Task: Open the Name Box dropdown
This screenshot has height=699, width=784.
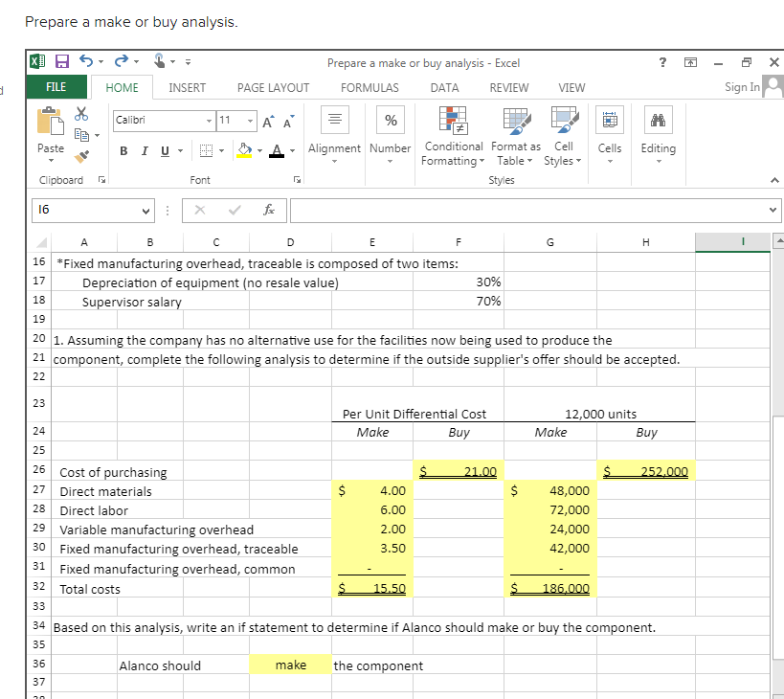Action: pyautogui.click(x=146, y=210)
